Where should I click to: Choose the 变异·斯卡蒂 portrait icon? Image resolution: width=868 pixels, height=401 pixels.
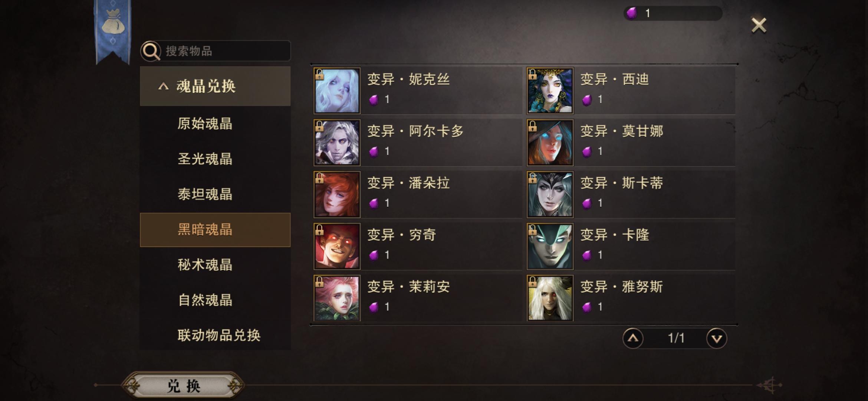[x=550, y=195]
